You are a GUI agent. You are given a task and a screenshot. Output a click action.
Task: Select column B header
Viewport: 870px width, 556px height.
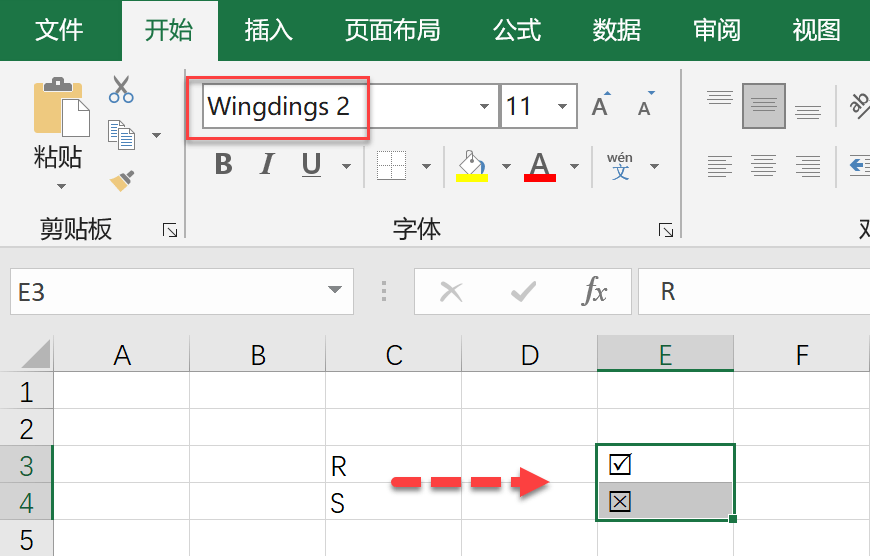click(257, 354)
